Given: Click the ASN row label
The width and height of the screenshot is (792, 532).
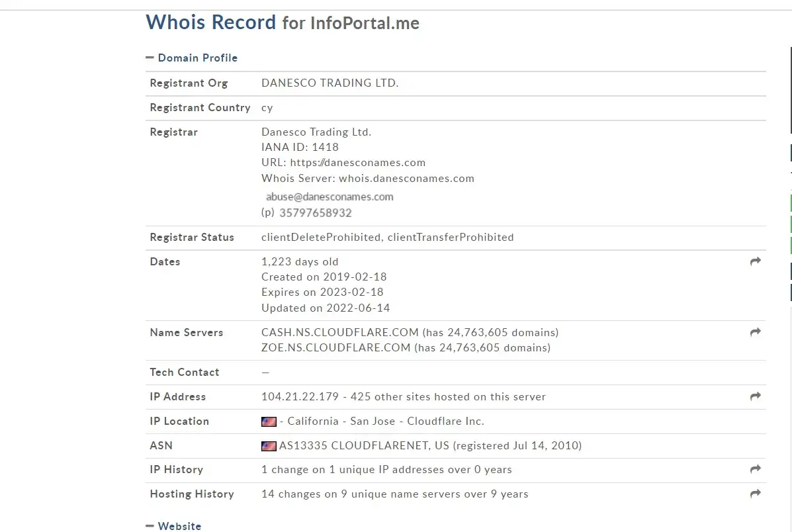Looking at the screenshot, I should pos(161,445).
